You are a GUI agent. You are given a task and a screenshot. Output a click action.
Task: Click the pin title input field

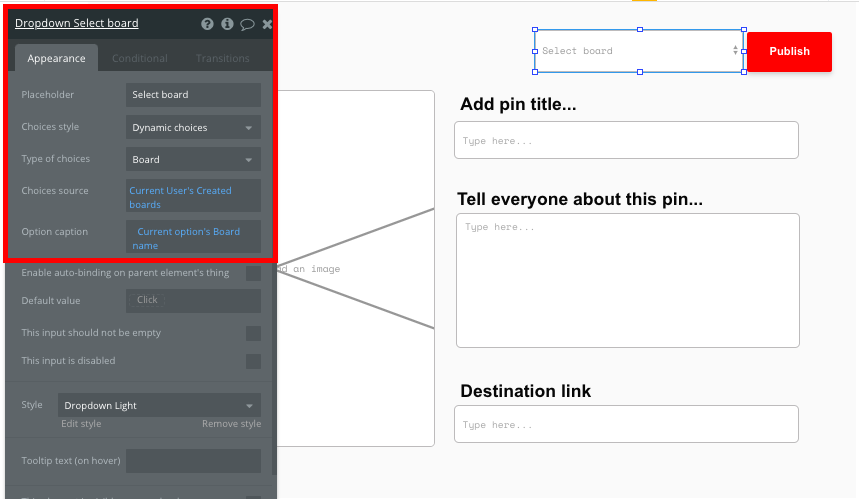pos(626,140)
